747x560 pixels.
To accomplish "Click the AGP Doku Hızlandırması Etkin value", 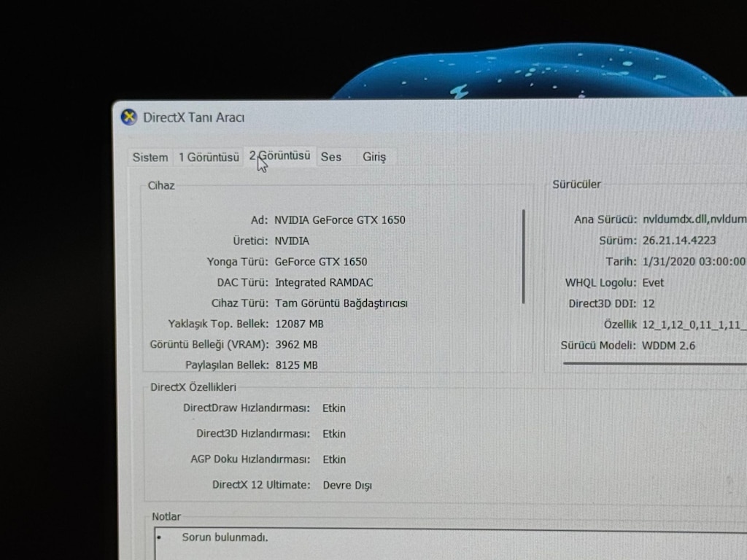I will pos(334,459).
